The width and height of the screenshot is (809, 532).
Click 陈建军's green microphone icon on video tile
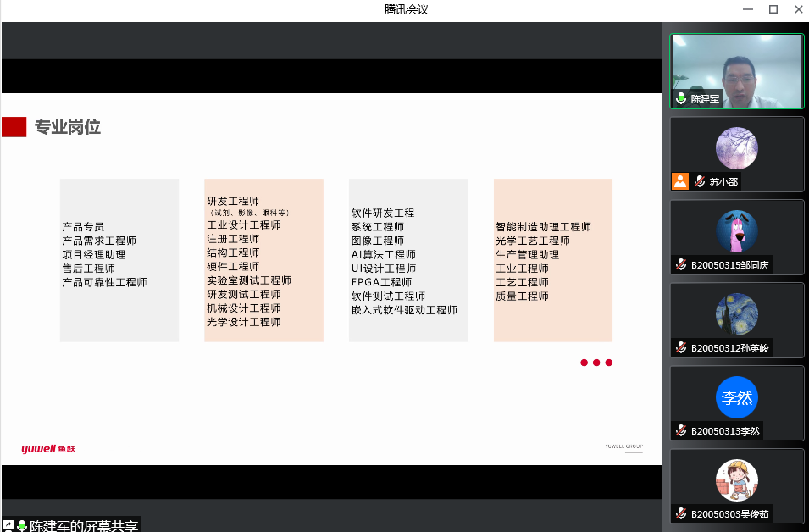click(x=681, y=99)
